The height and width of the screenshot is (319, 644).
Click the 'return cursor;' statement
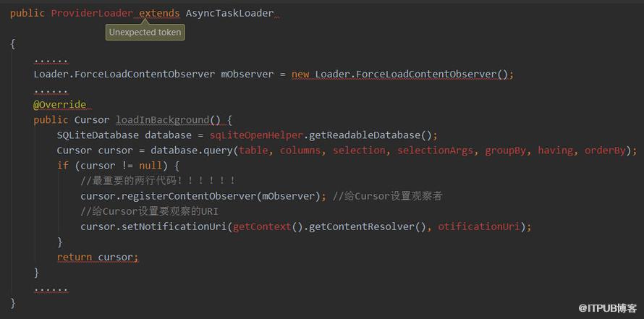click(98, 257)
